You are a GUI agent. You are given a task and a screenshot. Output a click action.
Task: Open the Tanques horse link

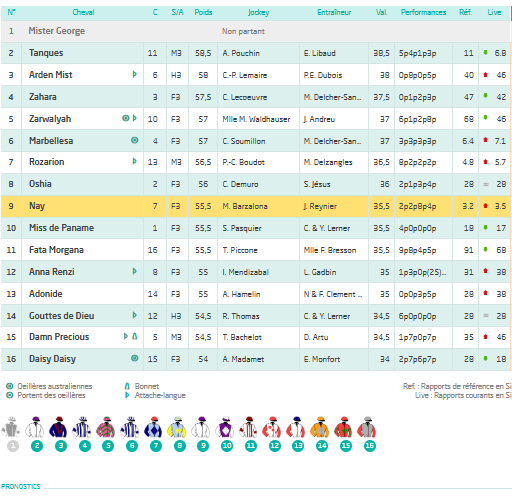46,53
